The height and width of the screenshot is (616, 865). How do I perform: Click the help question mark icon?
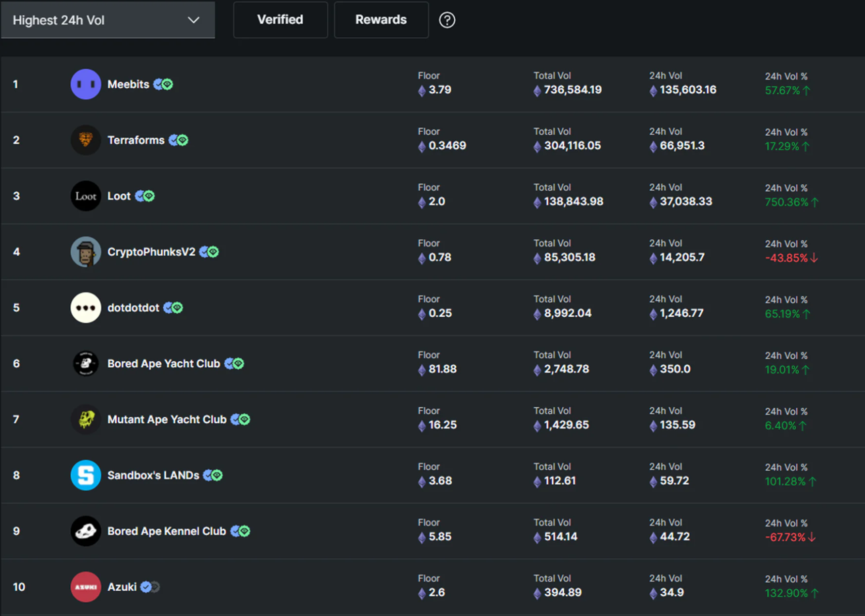point(447,20)
